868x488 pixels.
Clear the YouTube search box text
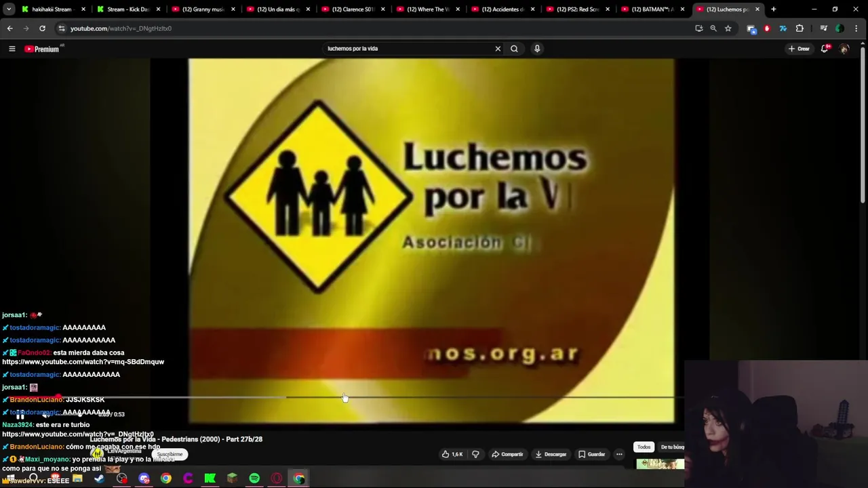498,49
